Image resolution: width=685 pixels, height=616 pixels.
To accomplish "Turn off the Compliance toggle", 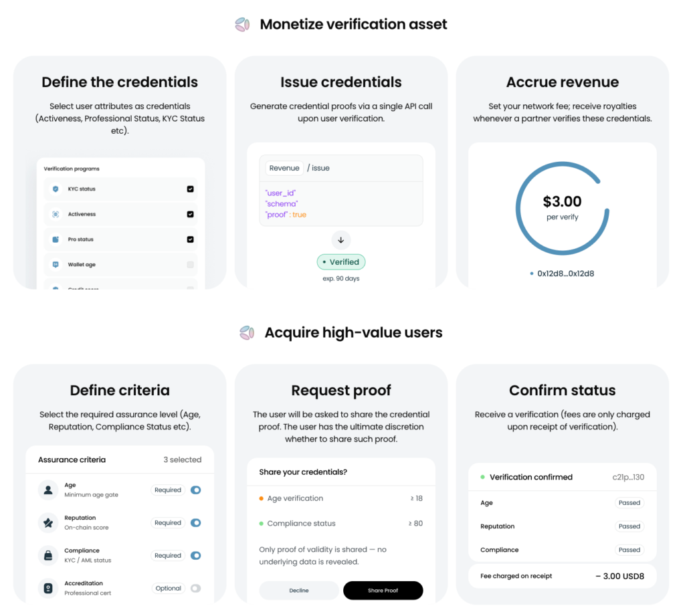I will 196,555.
